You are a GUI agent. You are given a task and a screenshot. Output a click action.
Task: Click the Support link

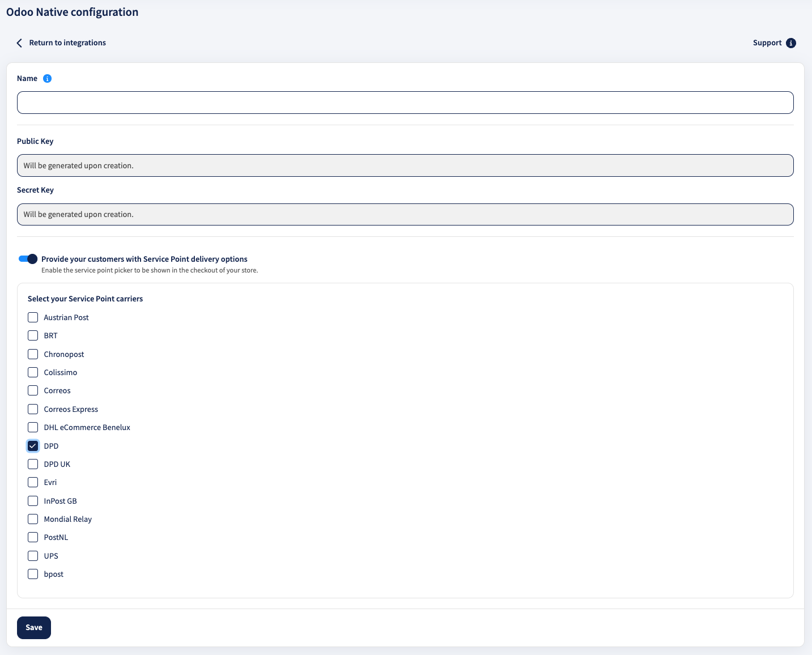point(767,42)
